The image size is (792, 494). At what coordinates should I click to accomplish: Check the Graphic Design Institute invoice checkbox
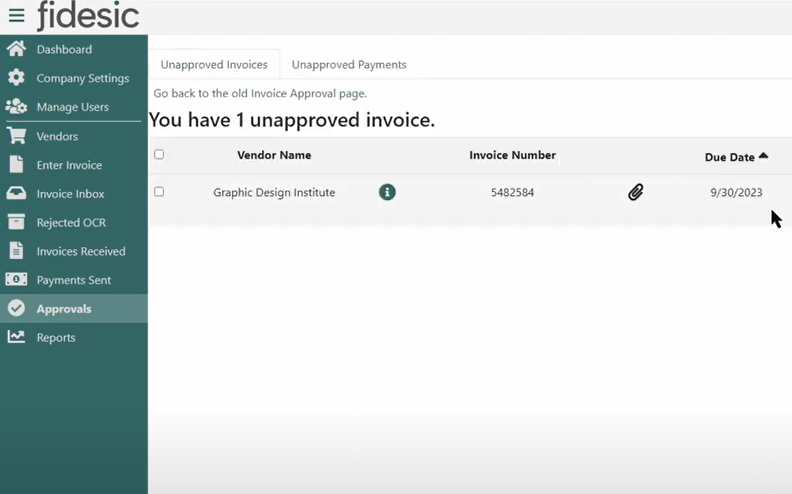(x=159, y=192)
